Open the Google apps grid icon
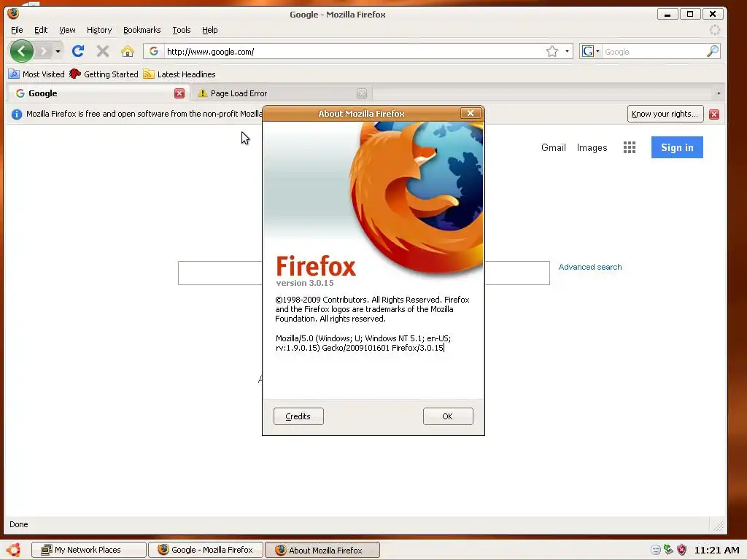Screen dimensions: 747x560 [x=630, y=147]
